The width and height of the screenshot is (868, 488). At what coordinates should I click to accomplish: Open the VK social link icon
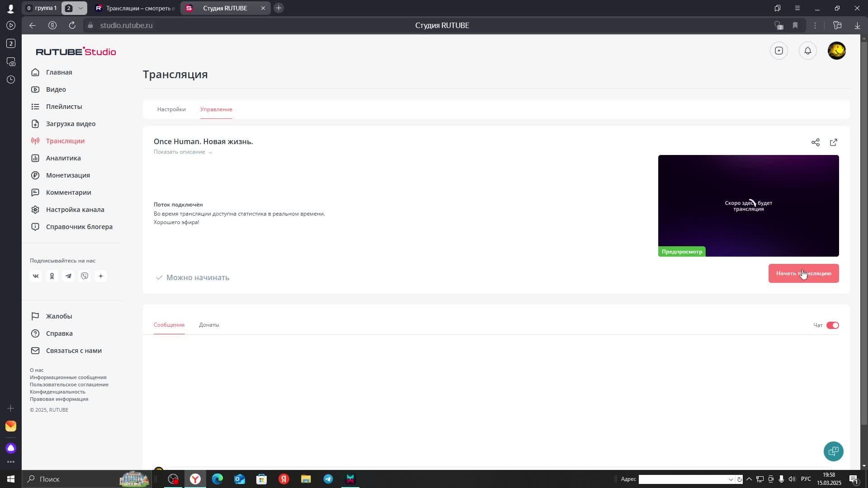point(36,276)
